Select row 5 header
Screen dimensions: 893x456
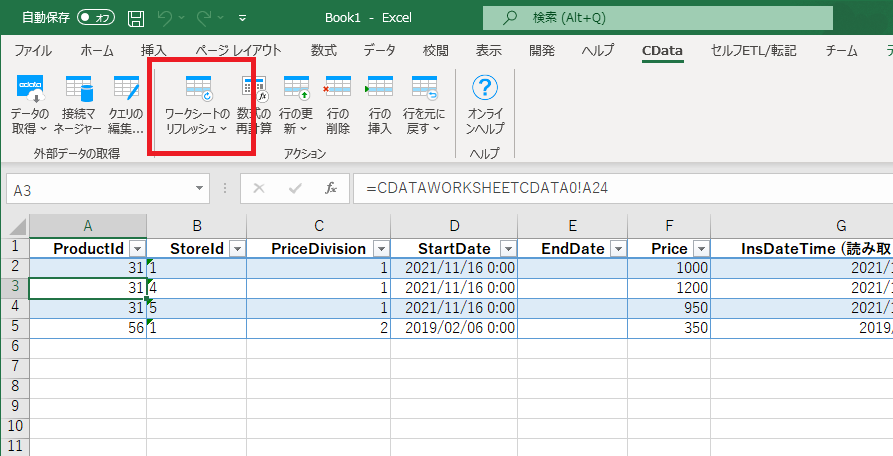pyautogui.click(x=15, y=327)
